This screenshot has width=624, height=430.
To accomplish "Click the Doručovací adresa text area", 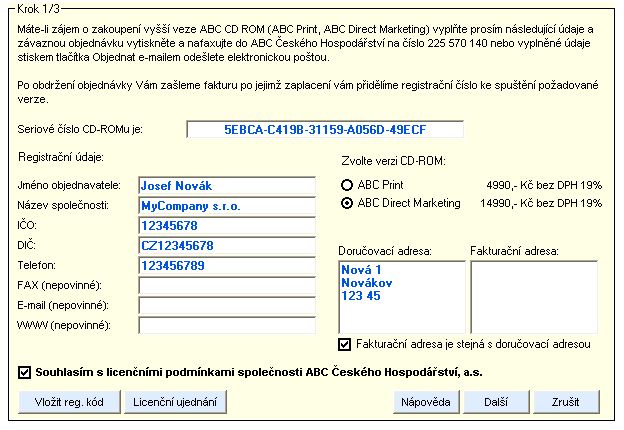I will click(402, 298).
